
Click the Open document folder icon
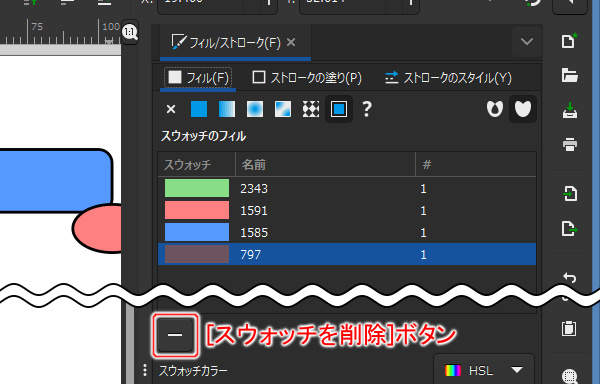(x=569, y=75)
